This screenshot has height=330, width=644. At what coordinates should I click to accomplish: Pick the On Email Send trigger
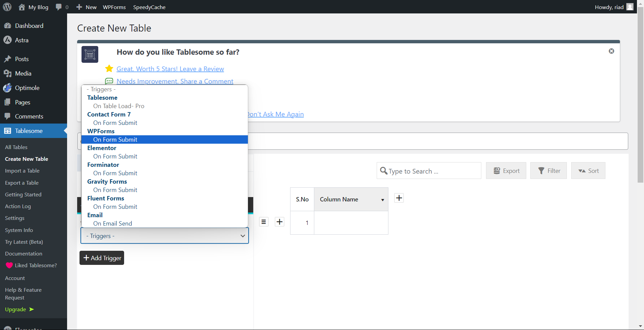point(113,224)
